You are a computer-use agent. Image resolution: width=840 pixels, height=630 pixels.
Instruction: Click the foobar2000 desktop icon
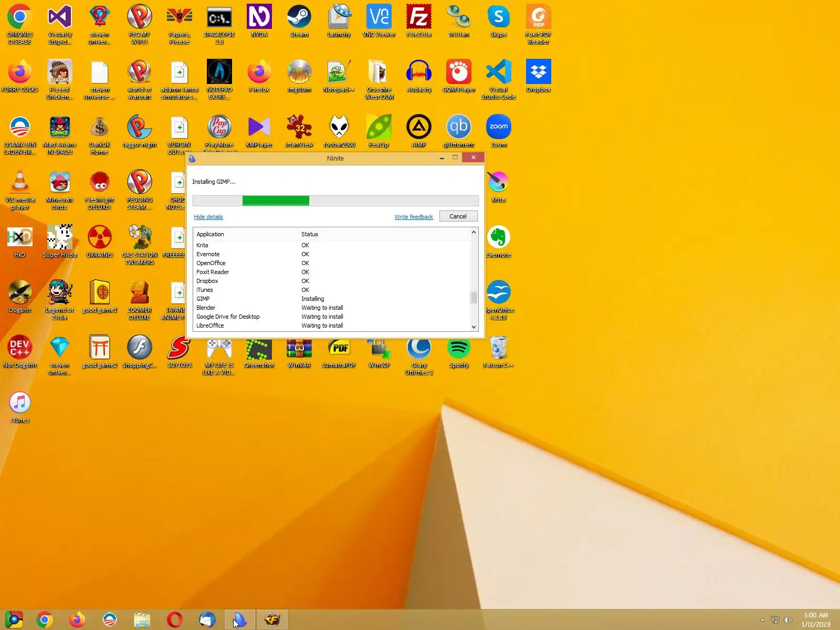[339, 131]
